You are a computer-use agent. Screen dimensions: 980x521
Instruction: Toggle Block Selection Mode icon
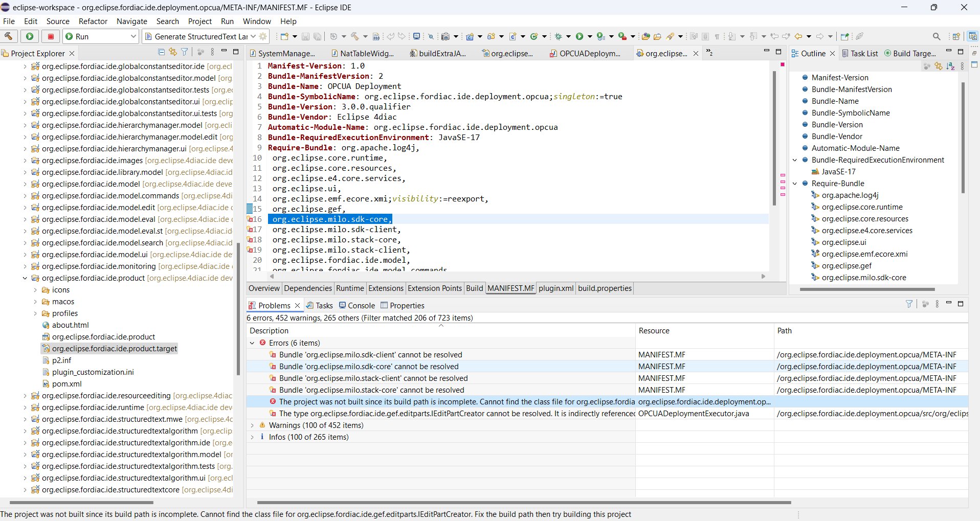point(705,36)
